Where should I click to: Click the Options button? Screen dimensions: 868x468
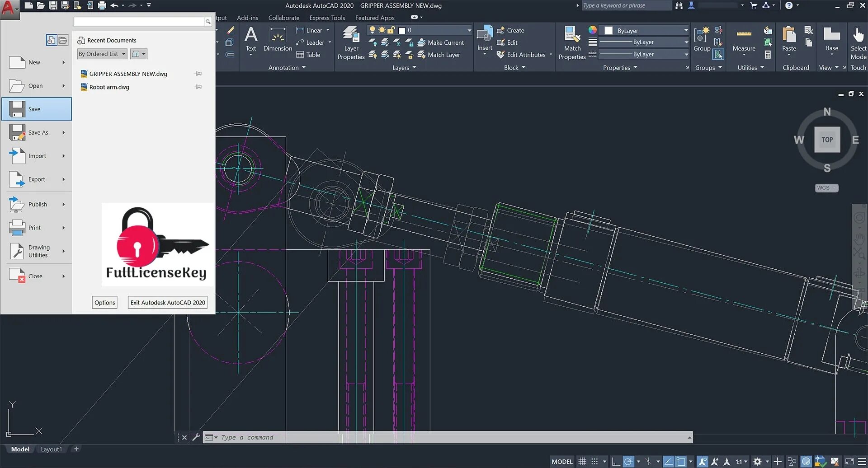[x=105, y=303]
